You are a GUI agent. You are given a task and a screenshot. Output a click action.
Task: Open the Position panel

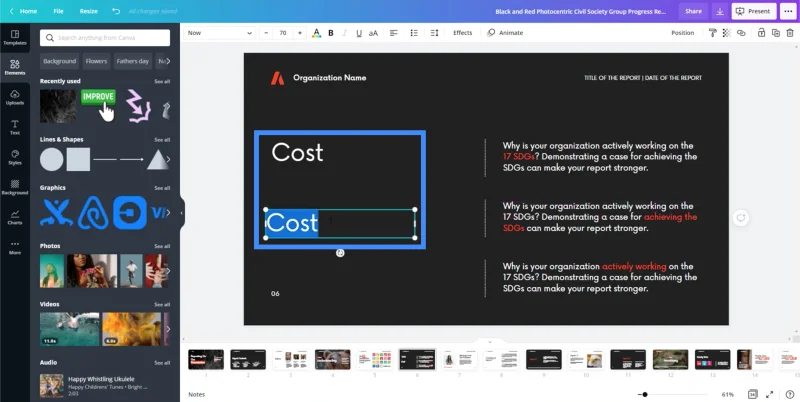(683, 33)
